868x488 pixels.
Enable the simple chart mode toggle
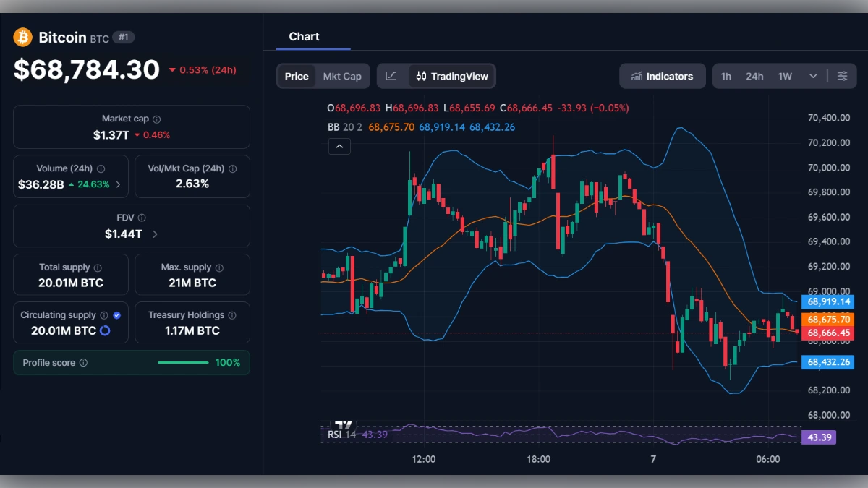pos(391,75)
